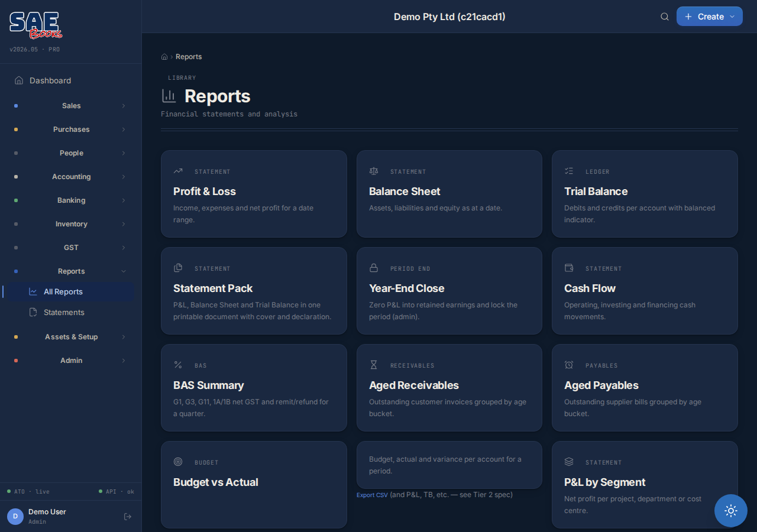
Task: Click the Demo Pty Ltd company title
Action: (449, 17)
